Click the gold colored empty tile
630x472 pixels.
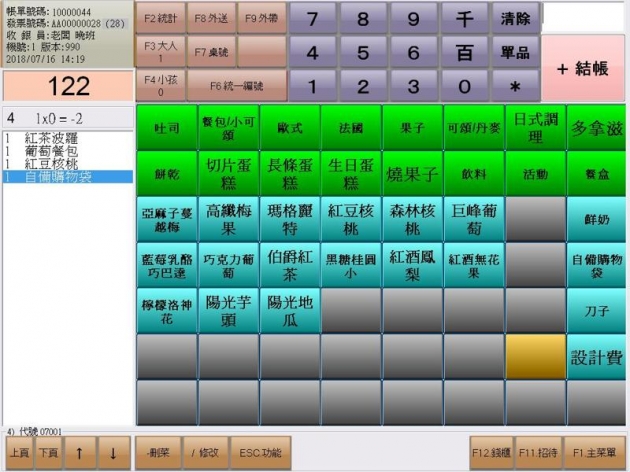point(535,354)
